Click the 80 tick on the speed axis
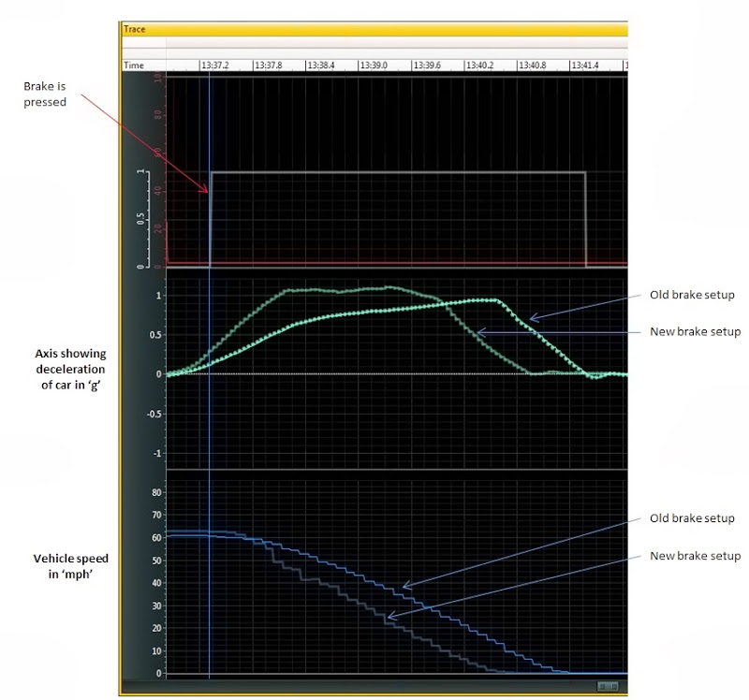The height and width of the screenshot is (700, 749). click(x=157, y=492)
